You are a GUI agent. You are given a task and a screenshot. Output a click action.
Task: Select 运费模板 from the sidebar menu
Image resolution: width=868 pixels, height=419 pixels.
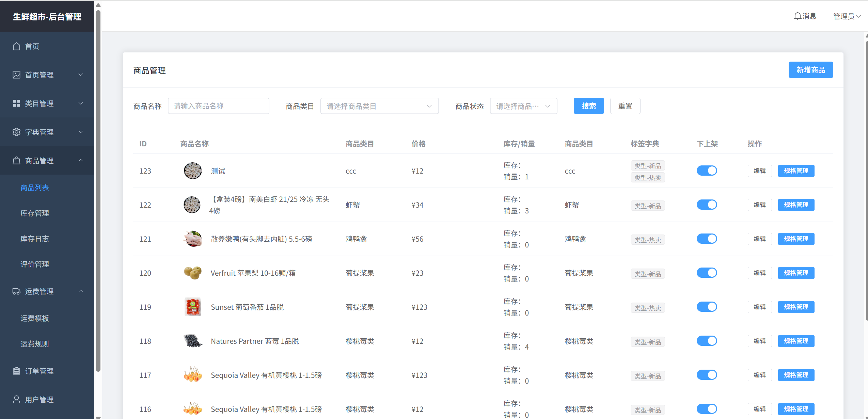[x=35, y=318]
